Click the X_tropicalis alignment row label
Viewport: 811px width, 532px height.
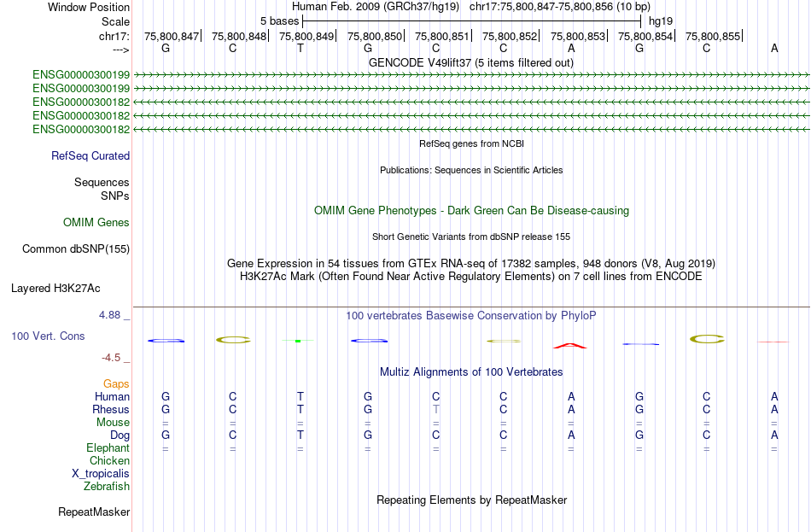coord(101,474)
